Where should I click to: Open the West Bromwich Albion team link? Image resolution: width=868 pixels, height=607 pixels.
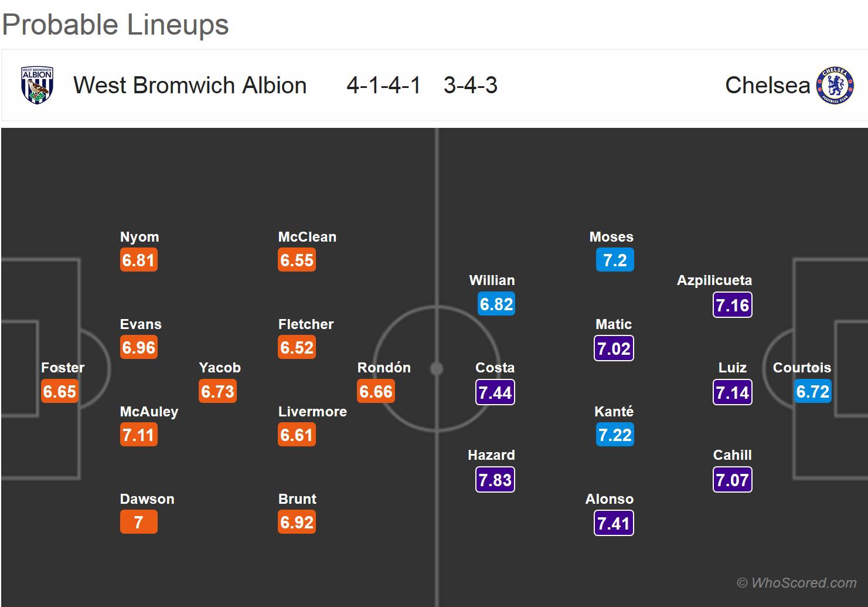pyautogui.click(x=190, y=86)
